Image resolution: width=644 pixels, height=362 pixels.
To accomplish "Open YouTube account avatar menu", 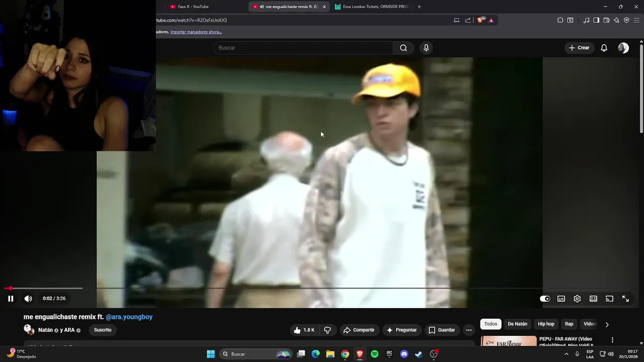I will point(623,48).
